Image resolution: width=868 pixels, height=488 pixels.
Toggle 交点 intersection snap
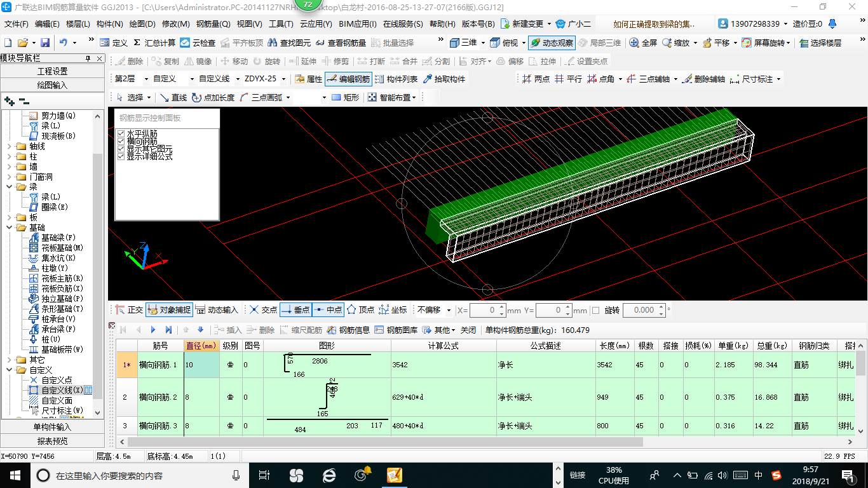pos(263,310)
